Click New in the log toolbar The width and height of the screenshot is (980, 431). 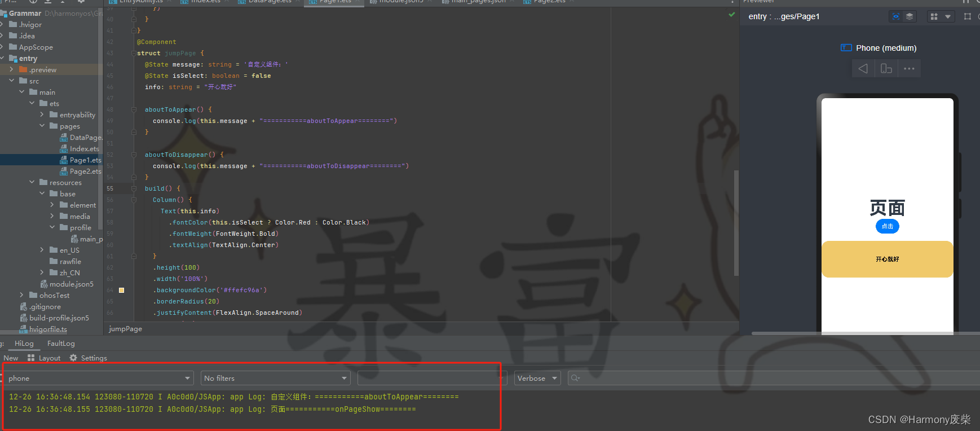pyautogui.click(x=11, y=358)
